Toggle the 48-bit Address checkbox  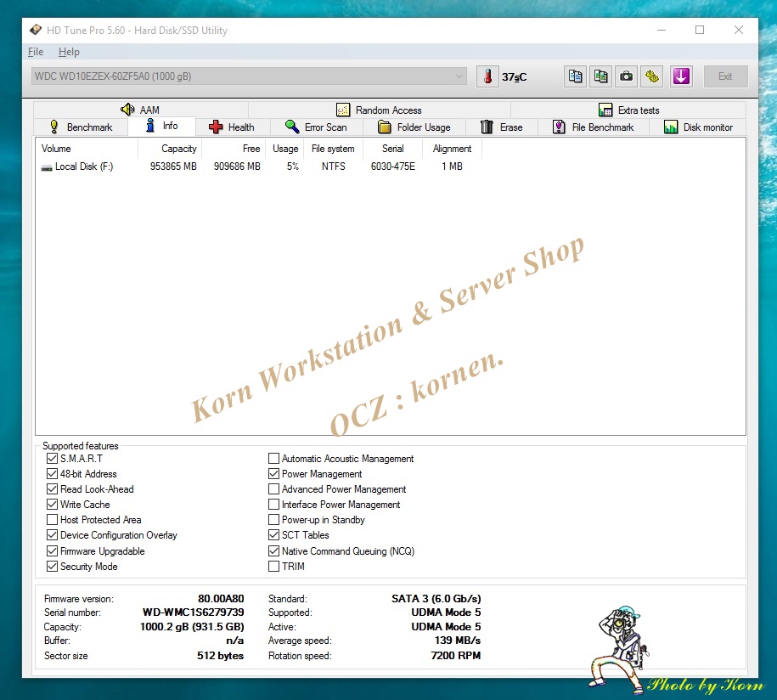52,473
